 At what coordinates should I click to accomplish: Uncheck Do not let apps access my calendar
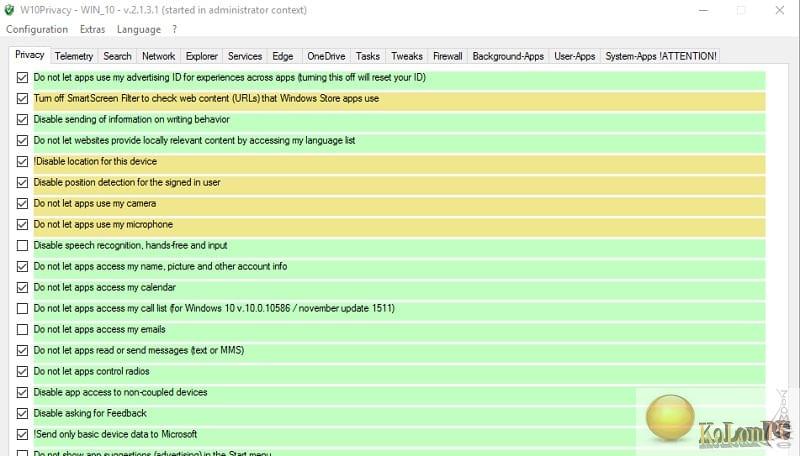[x=22, y=287]
